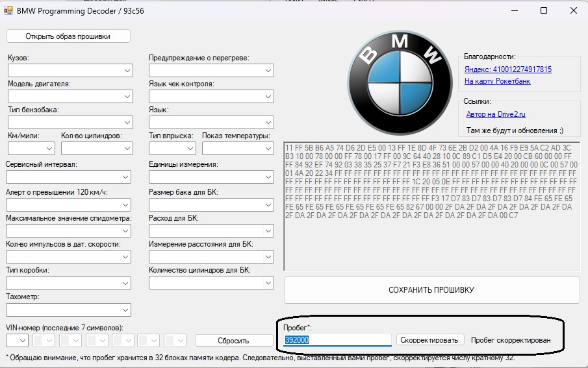This screenshot has width=588, height=368.
Task: Open the Расход для БК dropdown
Action: 211,231
